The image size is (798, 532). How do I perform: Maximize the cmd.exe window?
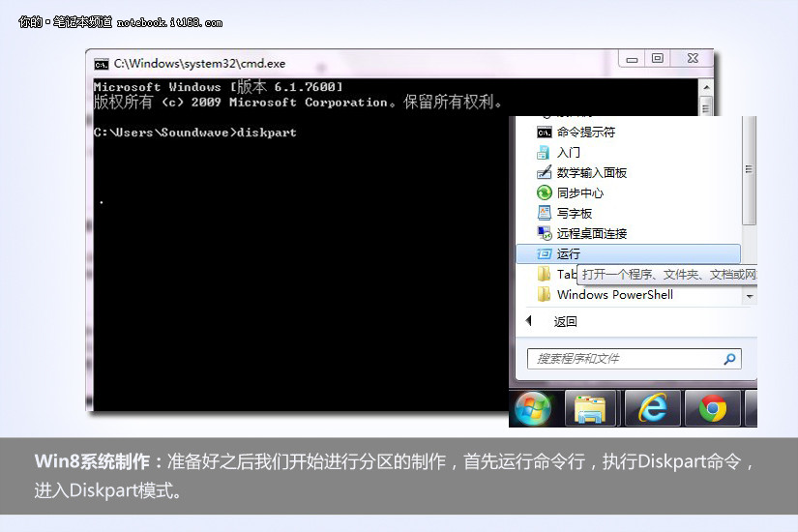[x=658, y=59]
